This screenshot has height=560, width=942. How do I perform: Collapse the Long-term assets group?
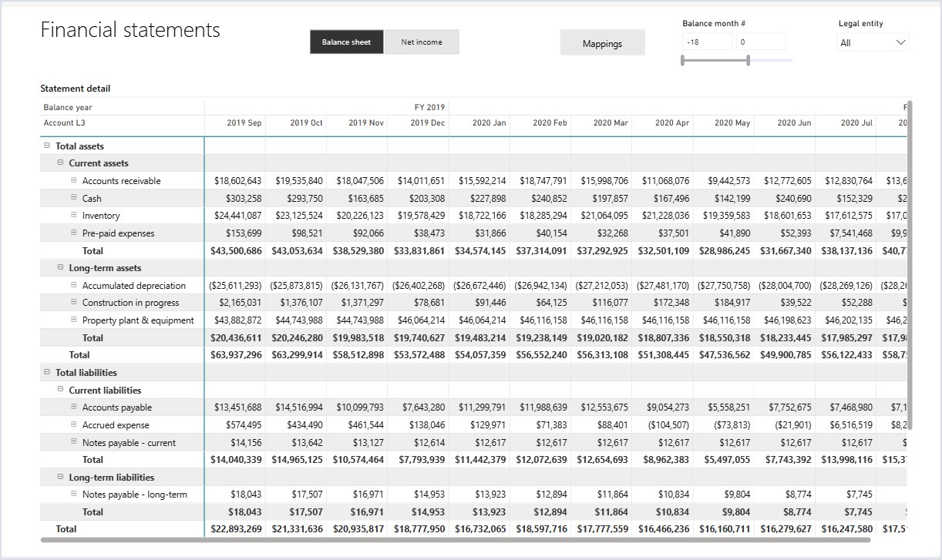60,267
